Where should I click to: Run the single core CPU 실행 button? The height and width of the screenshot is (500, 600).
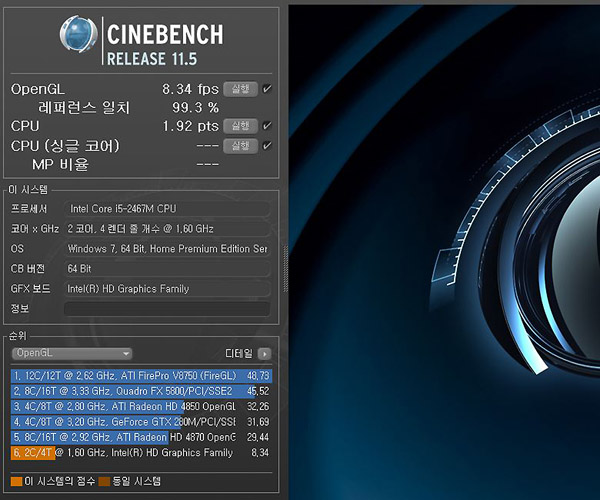click(x=240, y=146)
